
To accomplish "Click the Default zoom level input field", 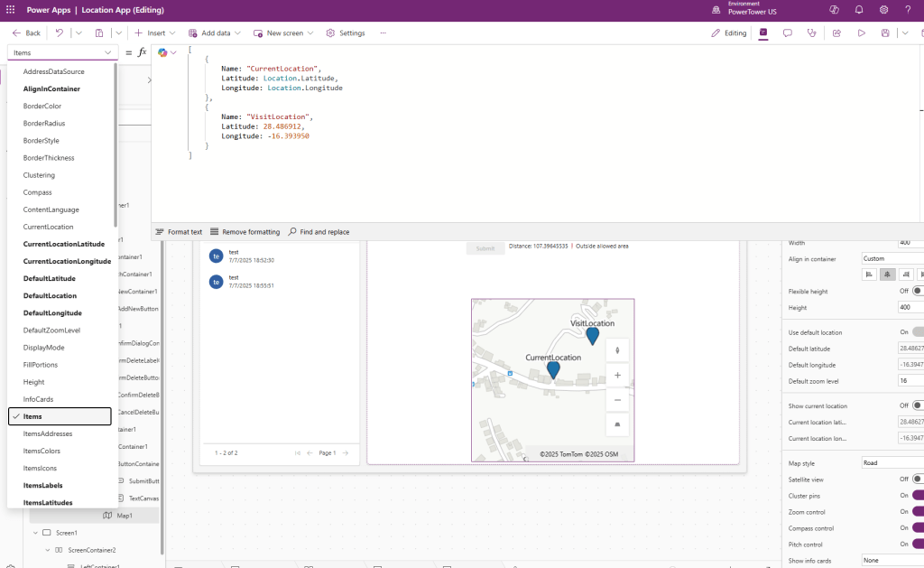I will pyautogui.click(x=910, y=381).
